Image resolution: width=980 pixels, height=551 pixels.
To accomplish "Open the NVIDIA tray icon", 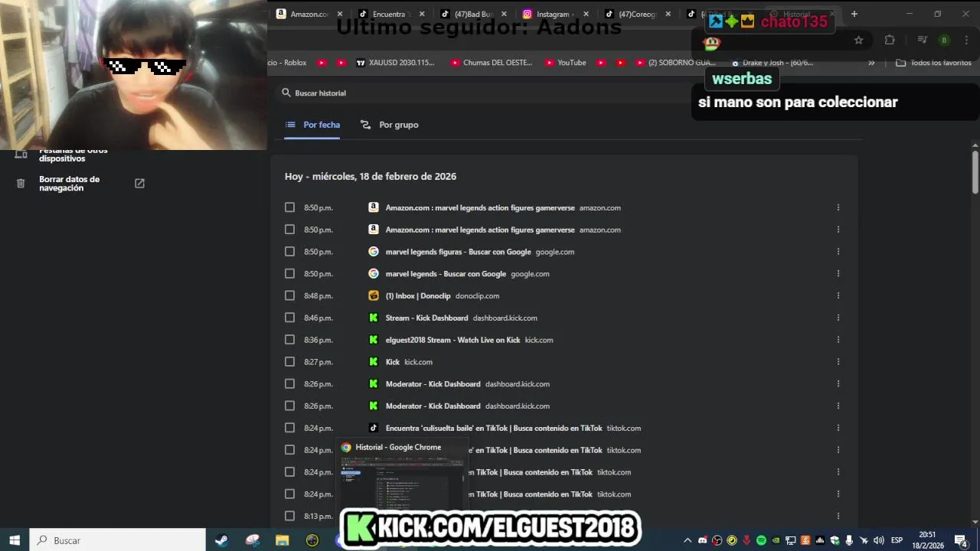I will point(776,540).
